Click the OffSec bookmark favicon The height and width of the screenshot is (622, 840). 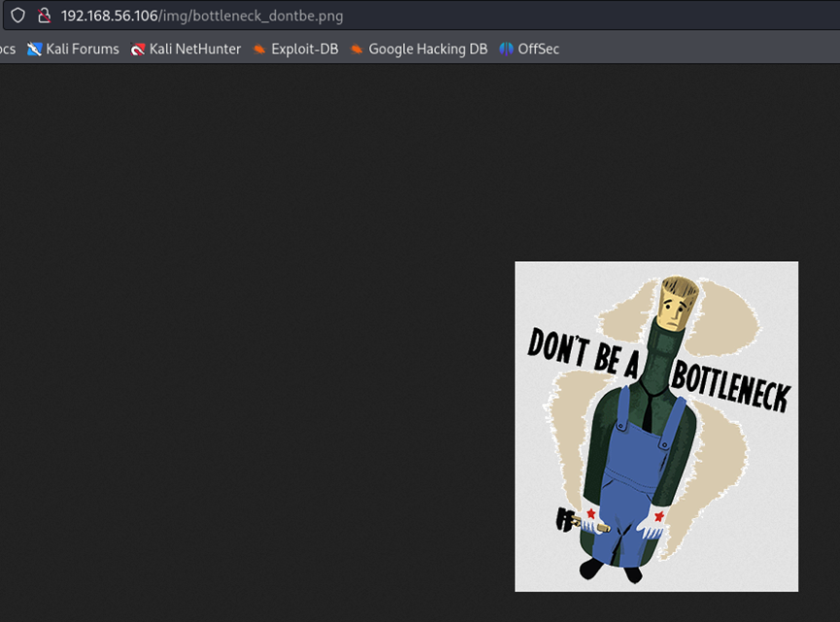(x=506, y=49)
